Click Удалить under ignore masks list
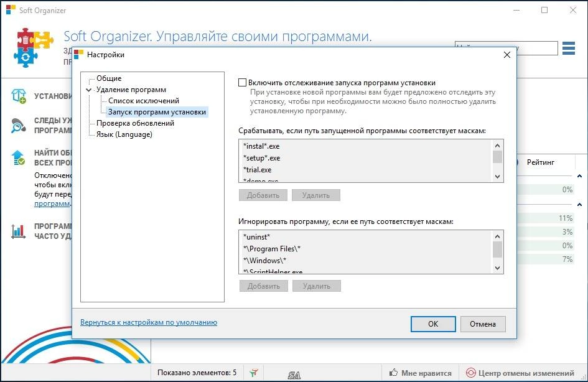The height and width of the screenshot is (382, 588). click(x=317, y=286)
